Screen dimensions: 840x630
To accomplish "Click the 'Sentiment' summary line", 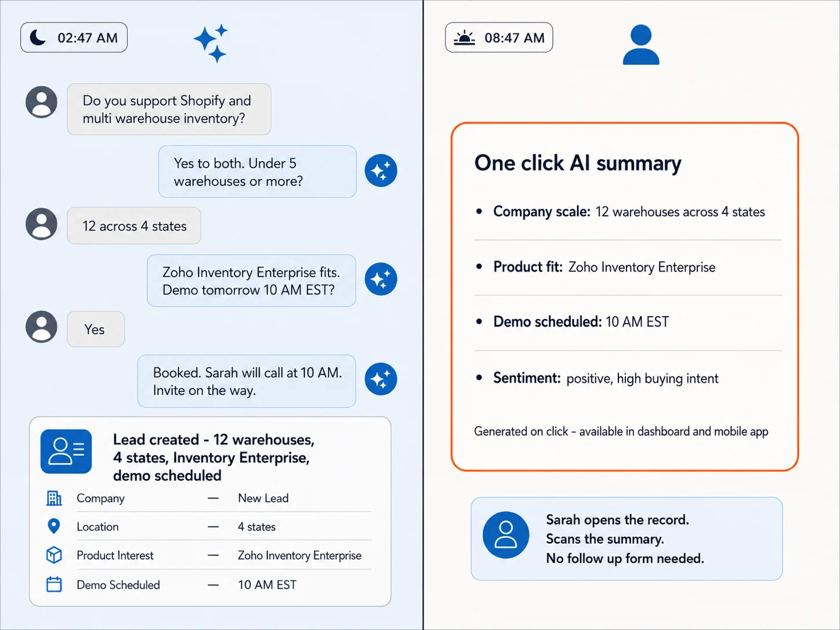I will pyautogui.click(x=606, y=378).
